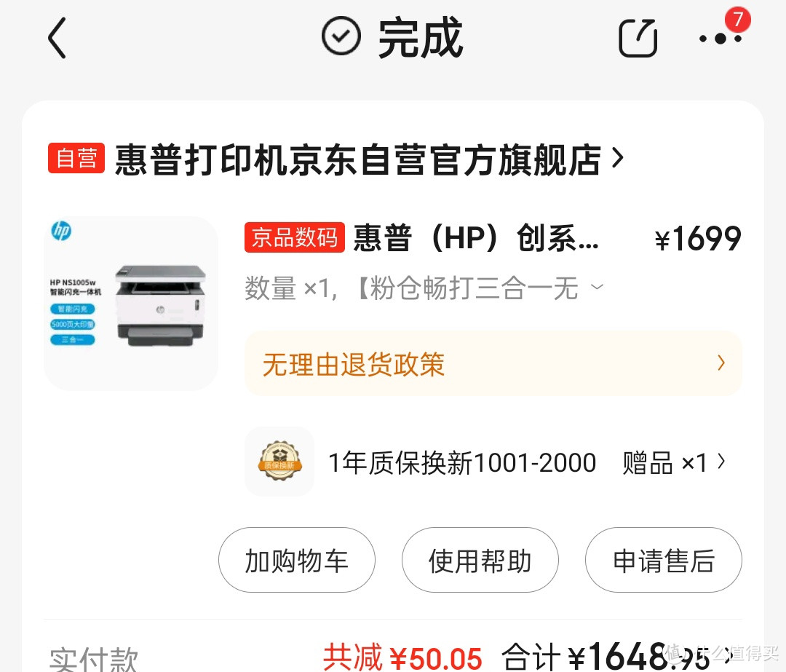
Task: Tap the 共减 ¥50.05 discount details
Action: [402, 657]
